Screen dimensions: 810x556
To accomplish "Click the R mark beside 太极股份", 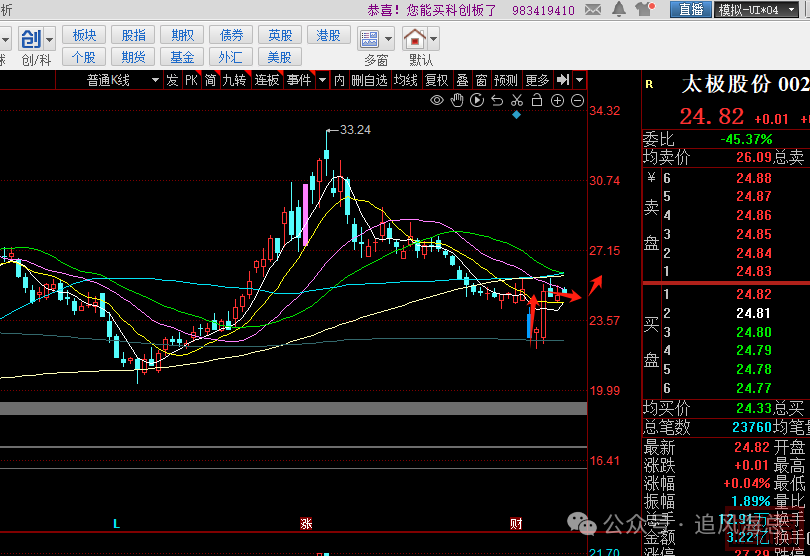I will (x=649, y=84).
